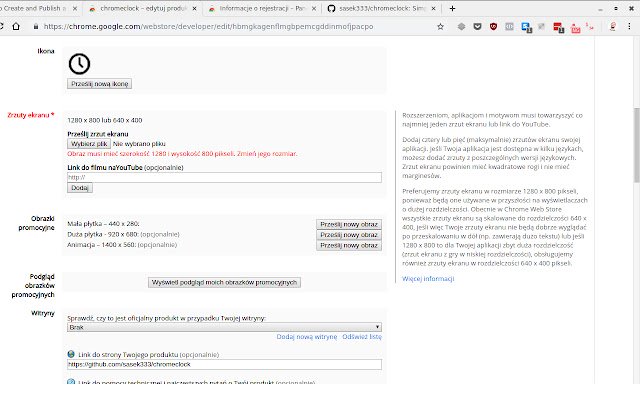Open the blue extension with badge

(527, 27)
